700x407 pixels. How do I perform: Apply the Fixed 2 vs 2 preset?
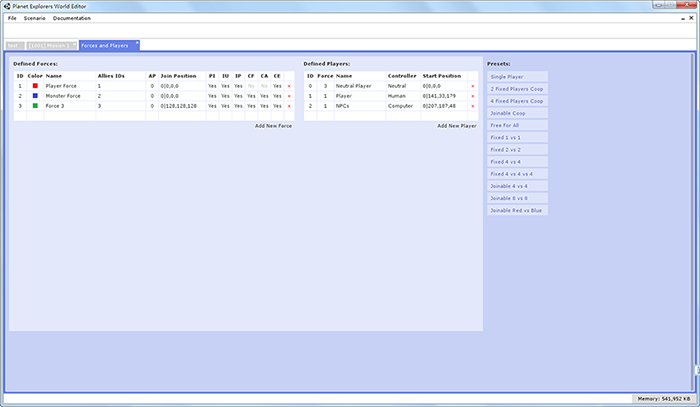coord(517,150)
